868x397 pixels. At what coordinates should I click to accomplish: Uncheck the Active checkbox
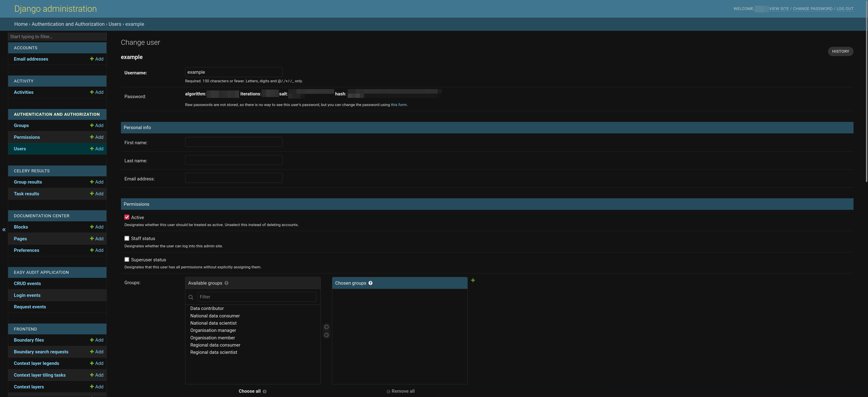(127, 217)
